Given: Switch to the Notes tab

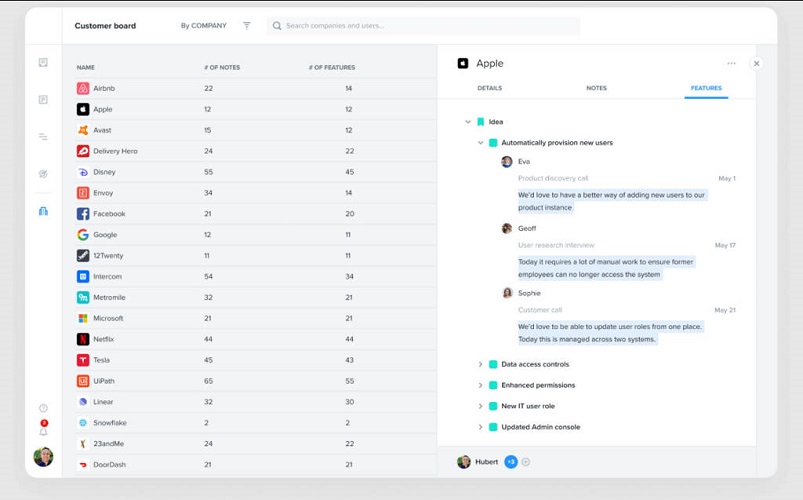Looking at the screenshot, I should [x=596, y=88].
